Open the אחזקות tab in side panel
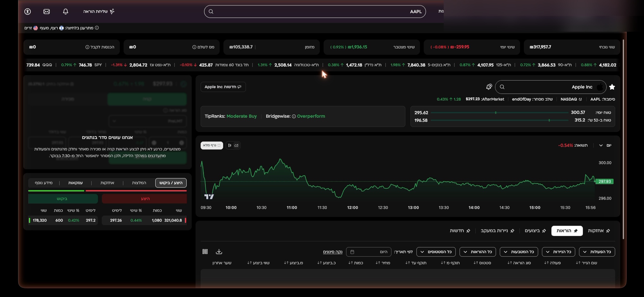 pyautogui.click(x=107, y=183)
